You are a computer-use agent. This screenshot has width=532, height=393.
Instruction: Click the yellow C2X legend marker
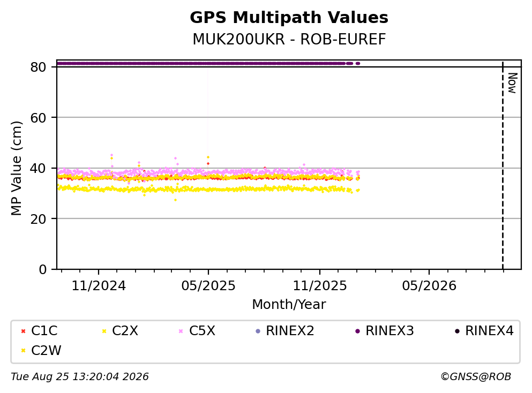pyautogui.click(x=104, y=331)
